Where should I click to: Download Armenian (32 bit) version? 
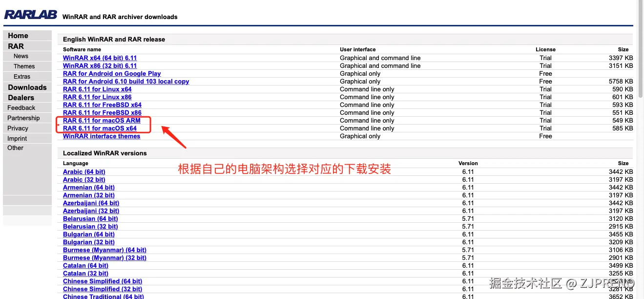(89, 195)
